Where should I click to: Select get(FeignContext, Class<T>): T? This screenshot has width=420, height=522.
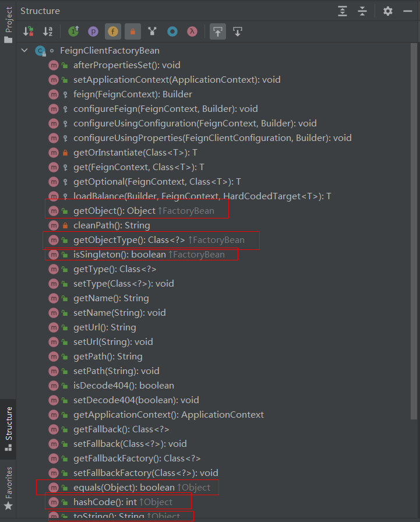139,167
